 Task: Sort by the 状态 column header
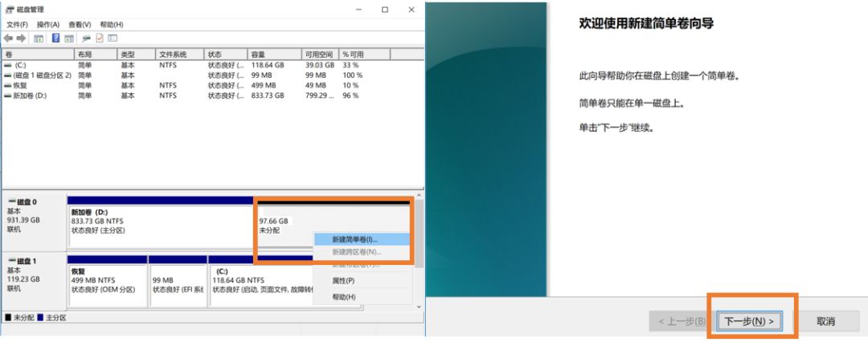pyautogui.click(x=226, y=55)
